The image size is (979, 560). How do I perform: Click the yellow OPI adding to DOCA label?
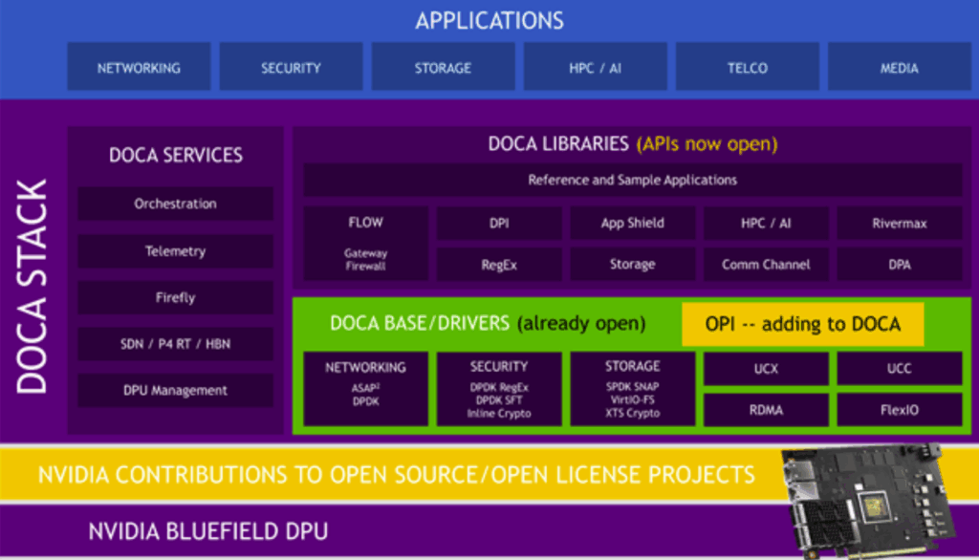tap(802, 324)
